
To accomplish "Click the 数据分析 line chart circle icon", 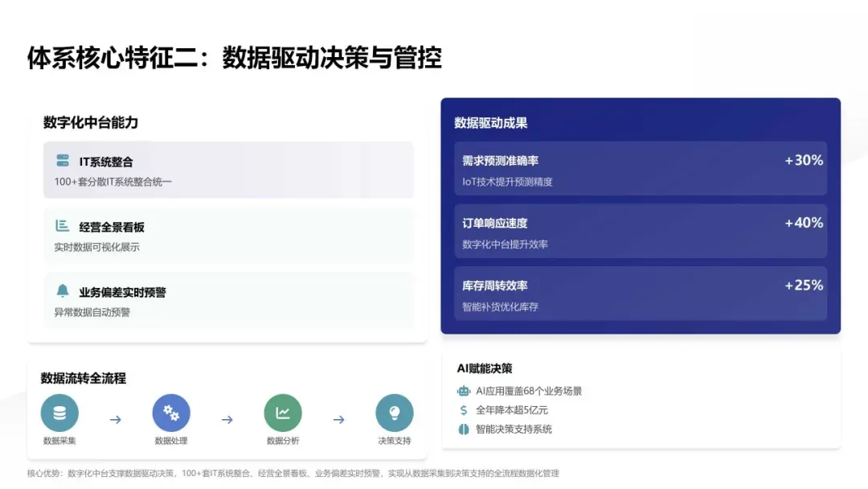I will click(x=283, y=413).
